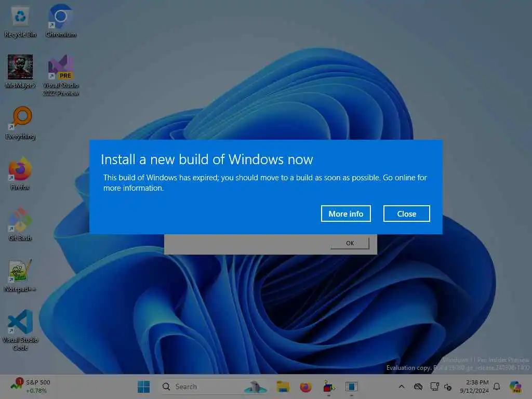The height and width of the screenshot is (399, 532).
Task: Switch to the blue window app on taskbar
Action: (x=352, y=387)
